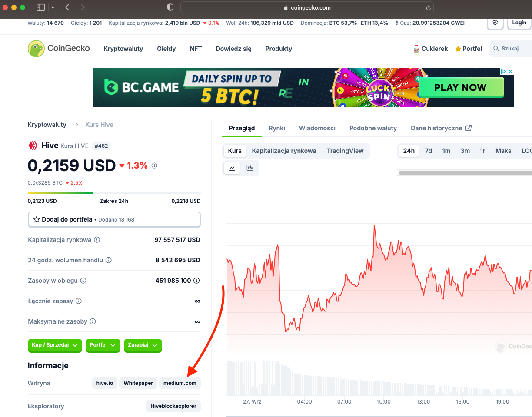Expand the tab group chevron beside sidebar icon
This screenshot has height=417, width=532.
(53, 7)
